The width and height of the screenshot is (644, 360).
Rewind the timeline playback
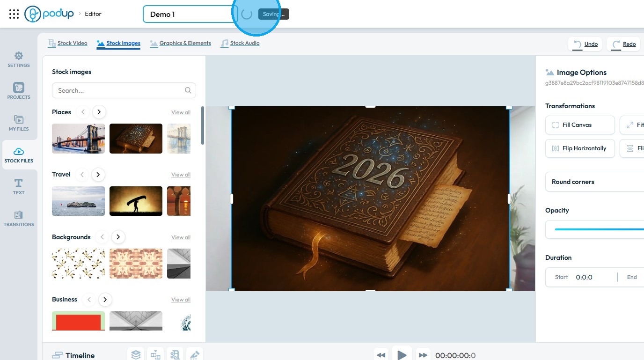[381, 355]
